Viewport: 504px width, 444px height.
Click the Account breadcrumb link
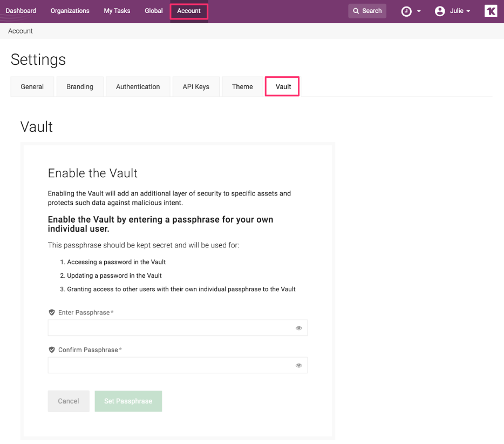(x=21, y=31)
